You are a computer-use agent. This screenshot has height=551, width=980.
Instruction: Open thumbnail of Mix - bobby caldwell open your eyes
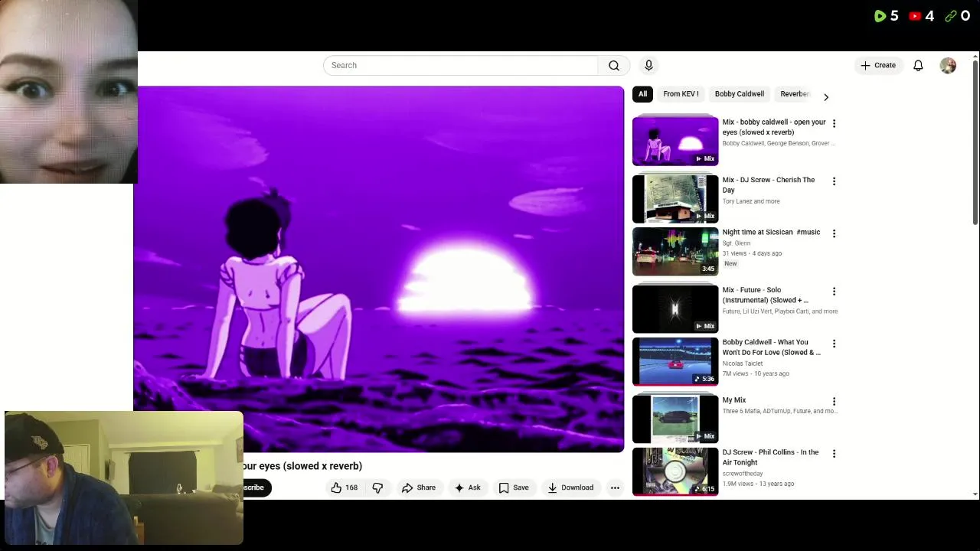click(675, 142)
